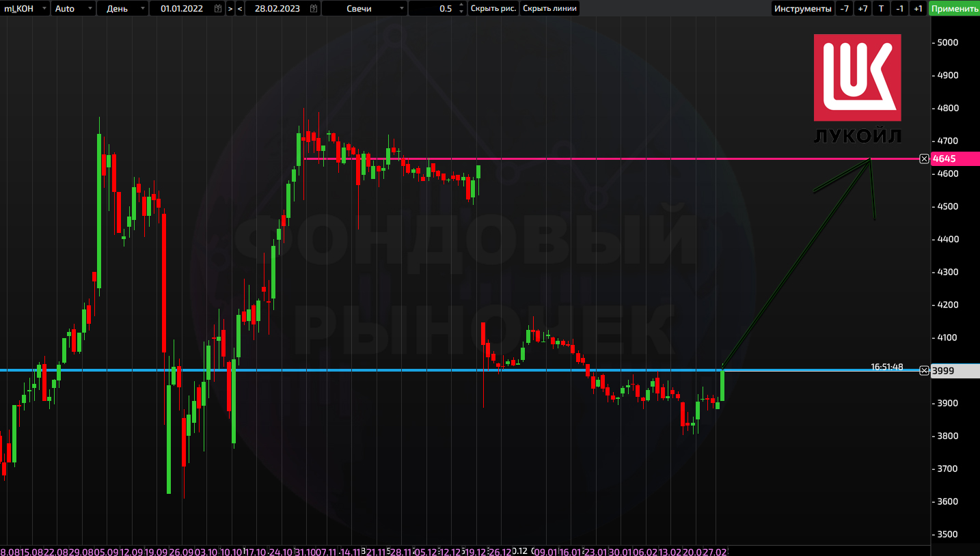
Task: Select the pink 4645 price label
Action: click(x=955, y=158)
